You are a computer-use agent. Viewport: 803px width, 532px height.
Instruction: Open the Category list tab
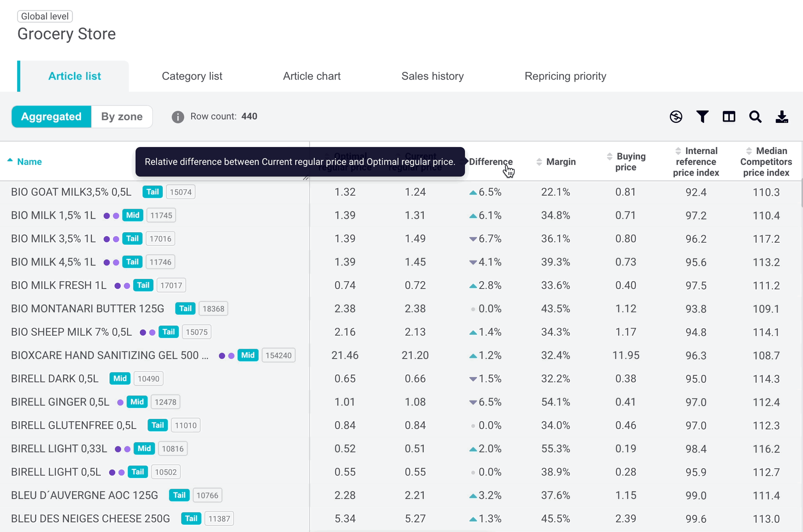pyautogui.click(x=192, y=76)
